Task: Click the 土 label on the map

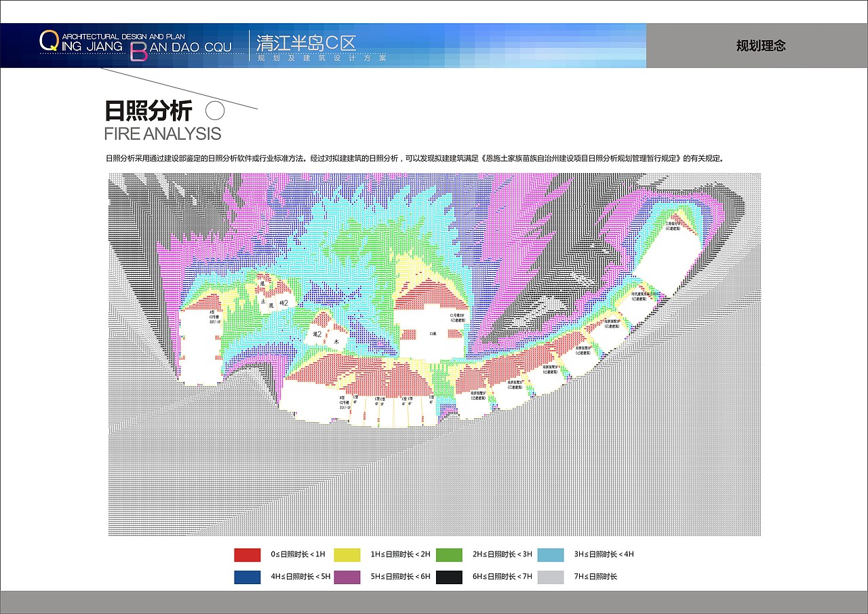Action: [262, 301]
